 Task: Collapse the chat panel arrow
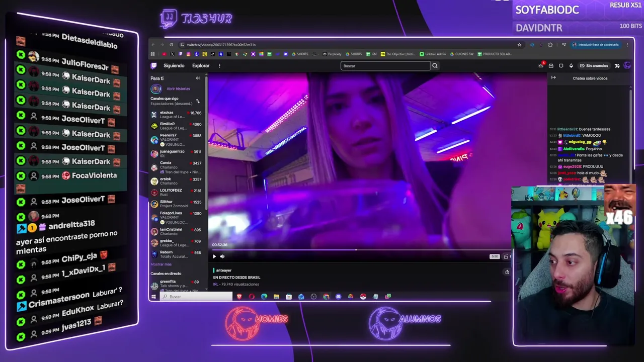(x=553, y=78)
